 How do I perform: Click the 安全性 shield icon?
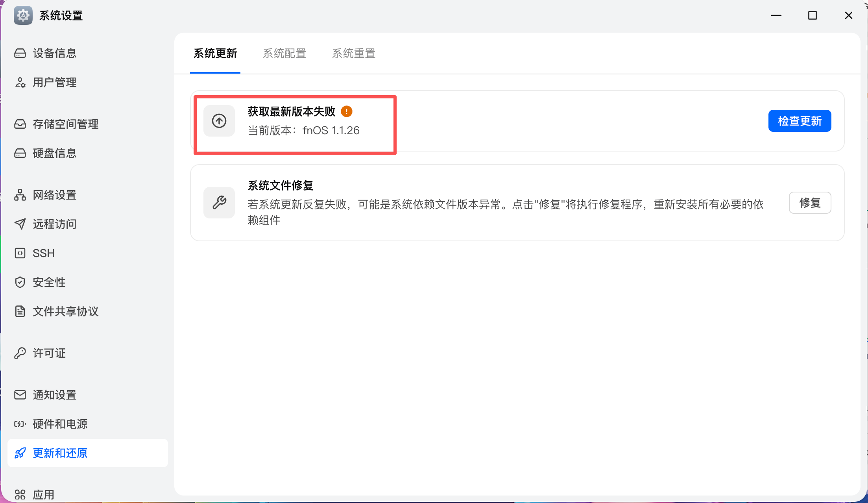pyautogui.click(x=20, y=282)
